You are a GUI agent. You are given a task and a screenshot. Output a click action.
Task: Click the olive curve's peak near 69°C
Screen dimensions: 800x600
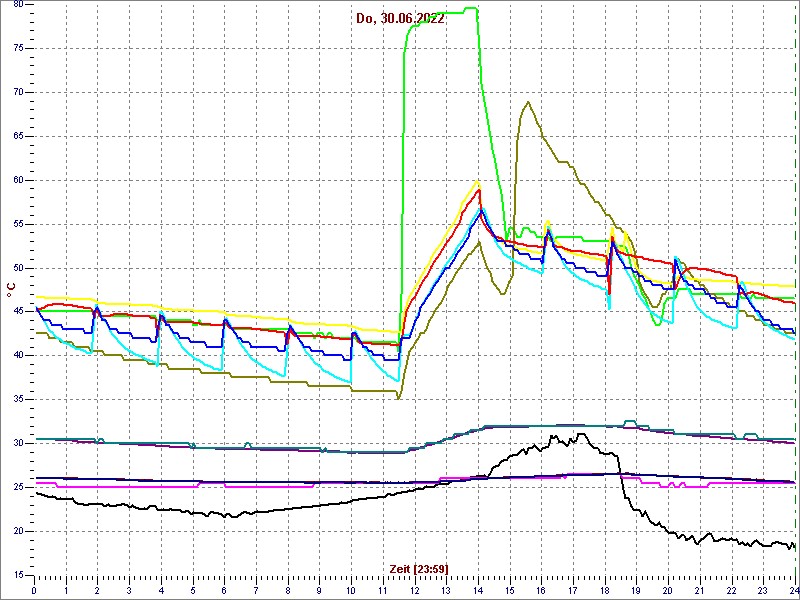pyautogui.click(x=527, y=102)
